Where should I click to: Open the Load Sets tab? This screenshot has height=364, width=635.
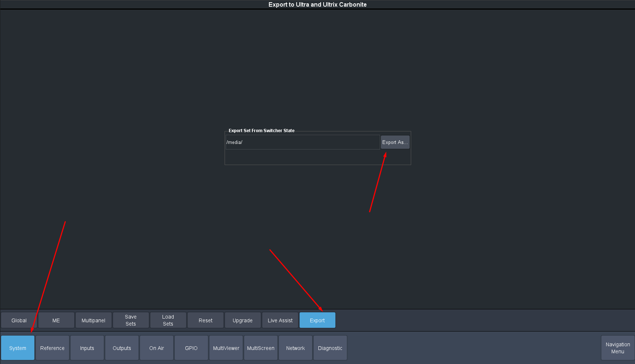pos(168,320)
